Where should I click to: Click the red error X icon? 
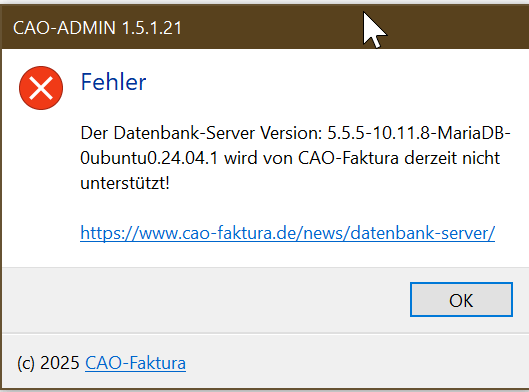(41, 88)
